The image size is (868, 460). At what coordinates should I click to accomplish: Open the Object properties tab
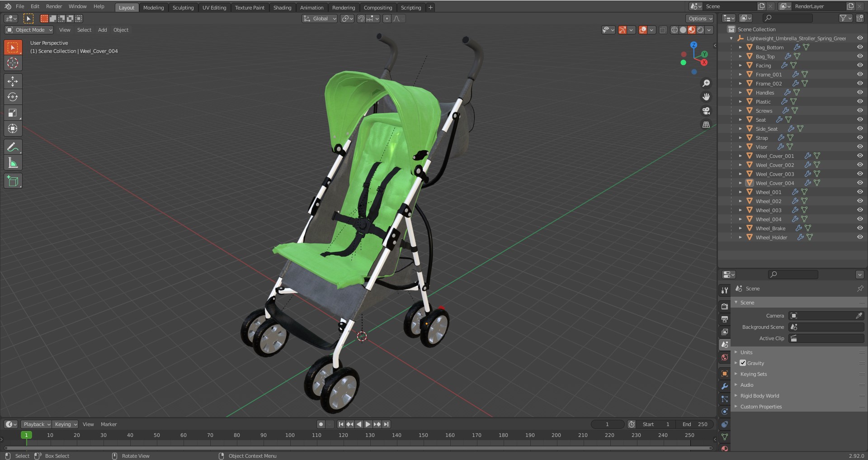pos(725,374)
